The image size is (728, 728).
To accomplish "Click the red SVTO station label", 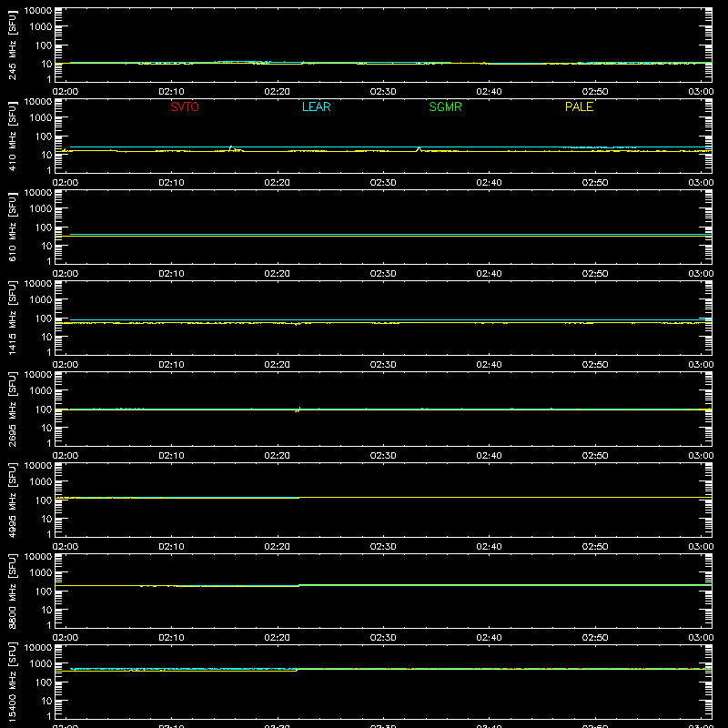I will (185, 106).
